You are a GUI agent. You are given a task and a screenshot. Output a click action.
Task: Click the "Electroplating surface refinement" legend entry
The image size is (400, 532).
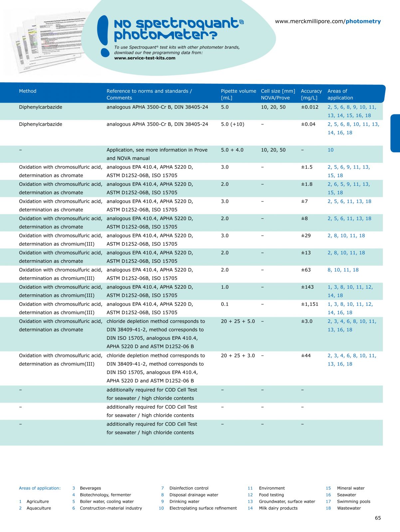pyautogui.click(x=203, y=508)
